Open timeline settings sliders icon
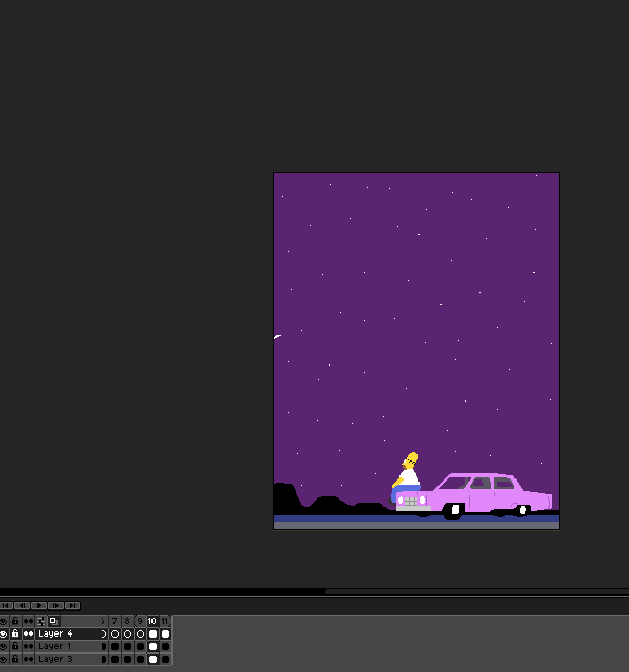629x672 pixels. 41,621
